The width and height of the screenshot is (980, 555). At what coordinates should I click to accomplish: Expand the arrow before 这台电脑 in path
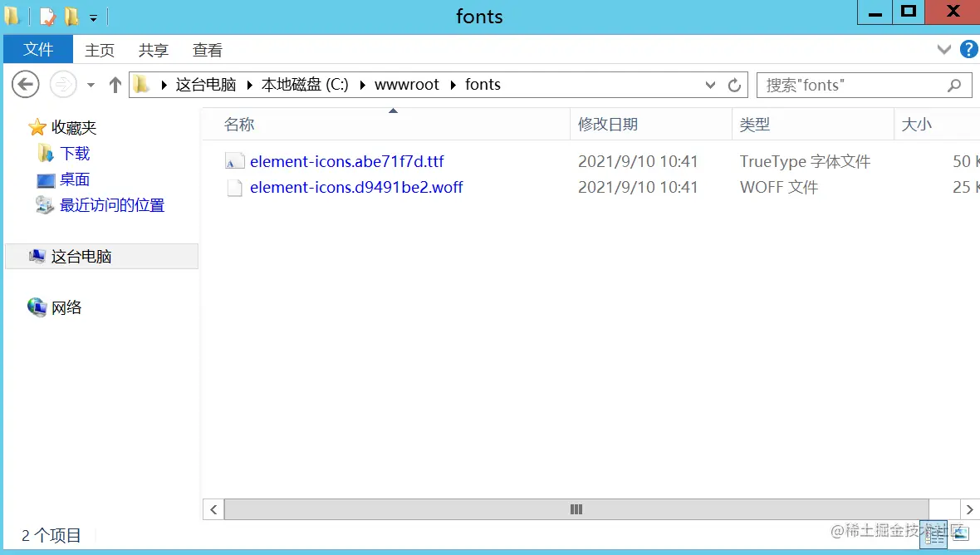click(x=164, y=85)
